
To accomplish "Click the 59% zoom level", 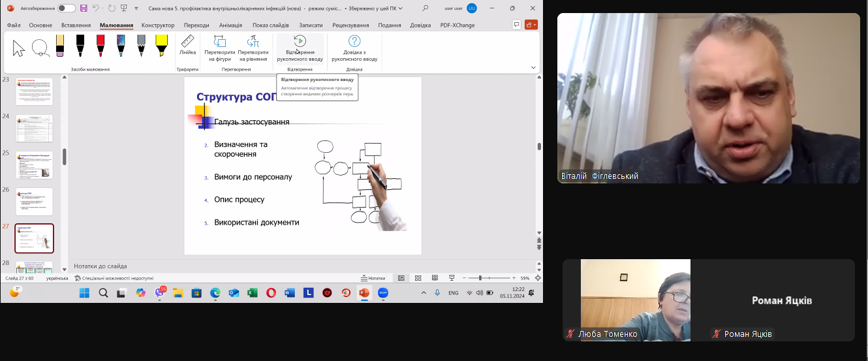I will [x=525, y=278].
